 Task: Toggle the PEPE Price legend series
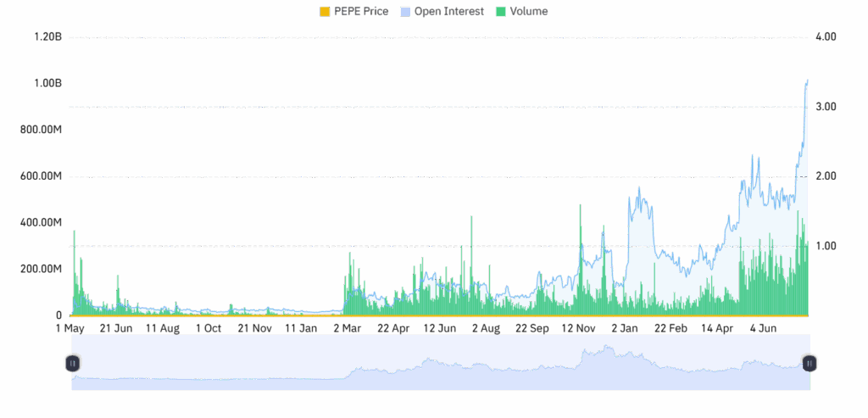[x=354, y=11]
